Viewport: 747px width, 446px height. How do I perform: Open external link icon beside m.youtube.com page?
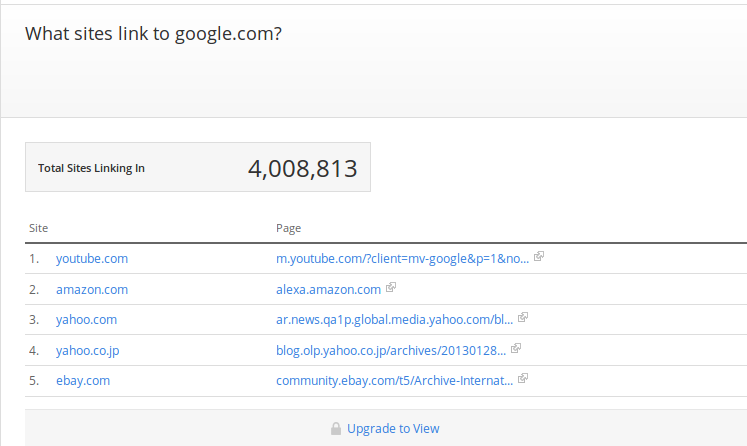tap(539, 256)
